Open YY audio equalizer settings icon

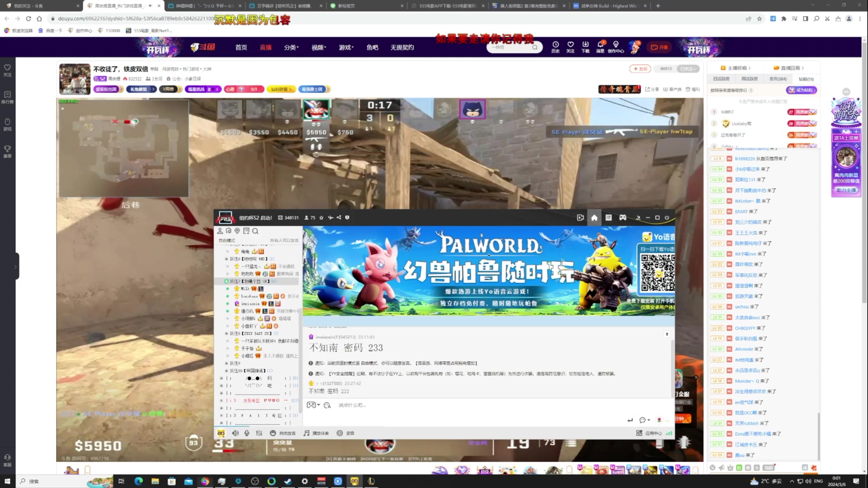pyautogui.click(x=259, y=433)
